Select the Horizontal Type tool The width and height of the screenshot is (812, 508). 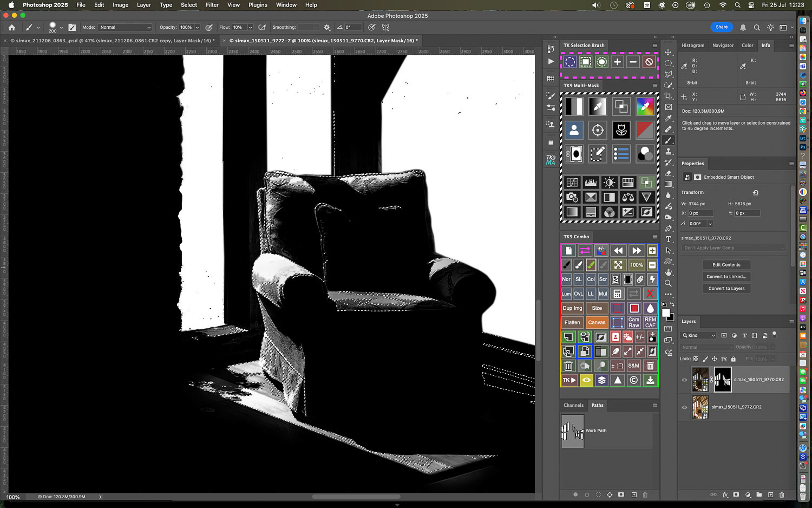(668, 239)
